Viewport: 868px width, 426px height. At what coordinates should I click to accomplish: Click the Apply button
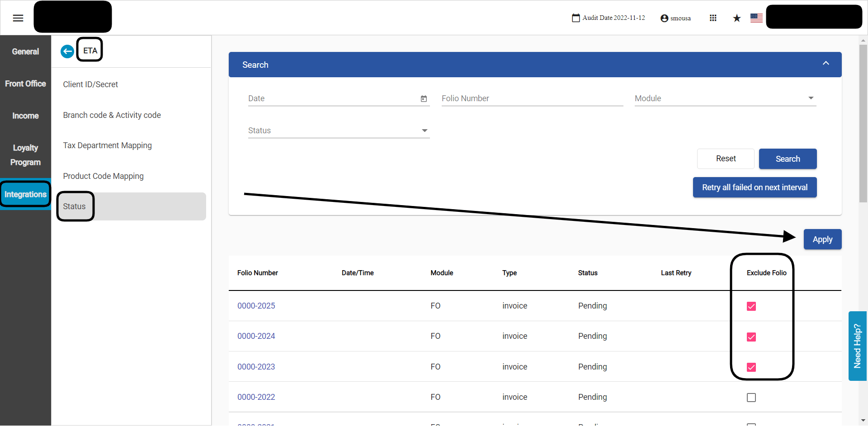click(x=822, y=239)
